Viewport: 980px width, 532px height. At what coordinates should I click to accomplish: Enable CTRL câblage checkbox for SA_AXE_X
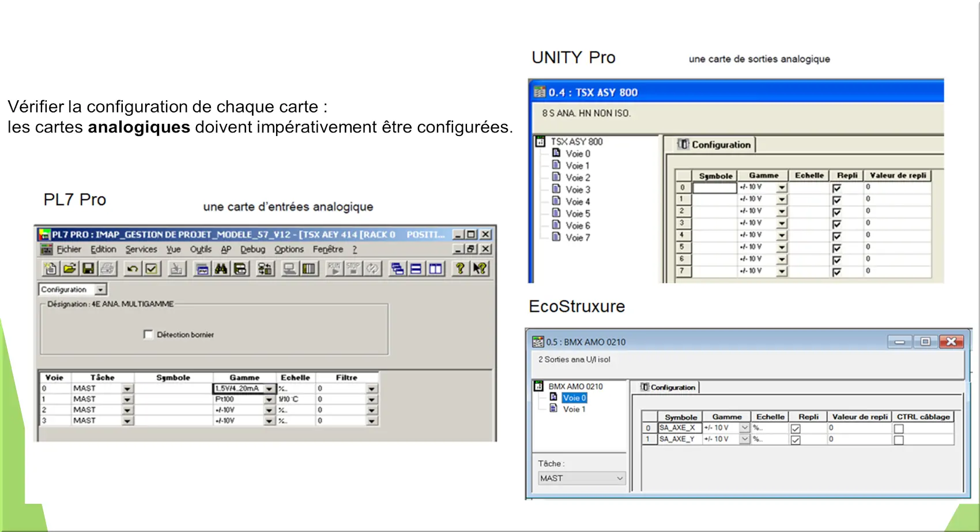(899, 429)
